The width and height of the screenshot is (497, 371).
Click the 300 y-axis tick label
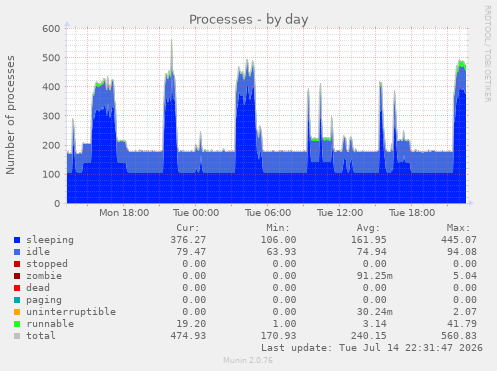[x=51, y=116]
